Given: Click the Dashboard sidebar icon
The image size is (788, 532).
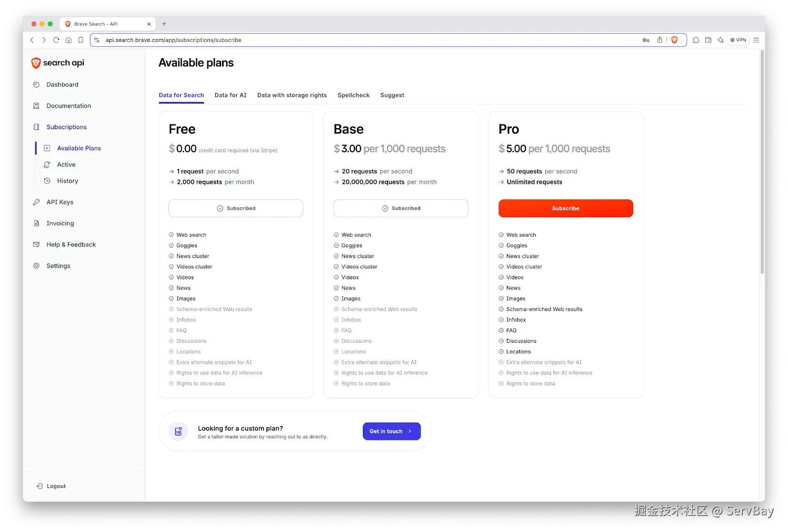Looking at the screenshot, I should [x=36, y=85].
